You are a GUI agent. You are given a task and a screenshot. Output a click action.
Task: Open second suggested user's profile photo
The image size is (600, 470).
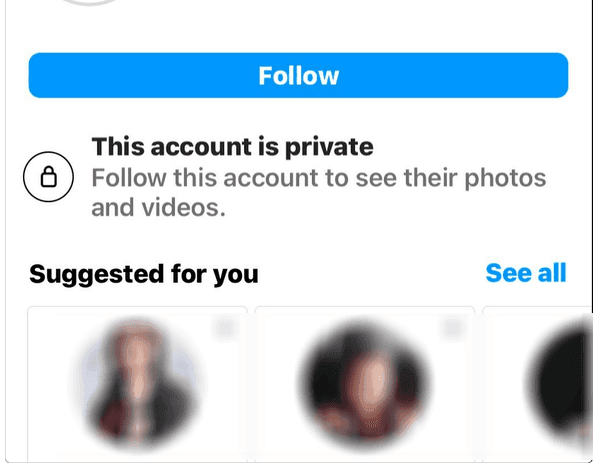[x=364, y=383]
